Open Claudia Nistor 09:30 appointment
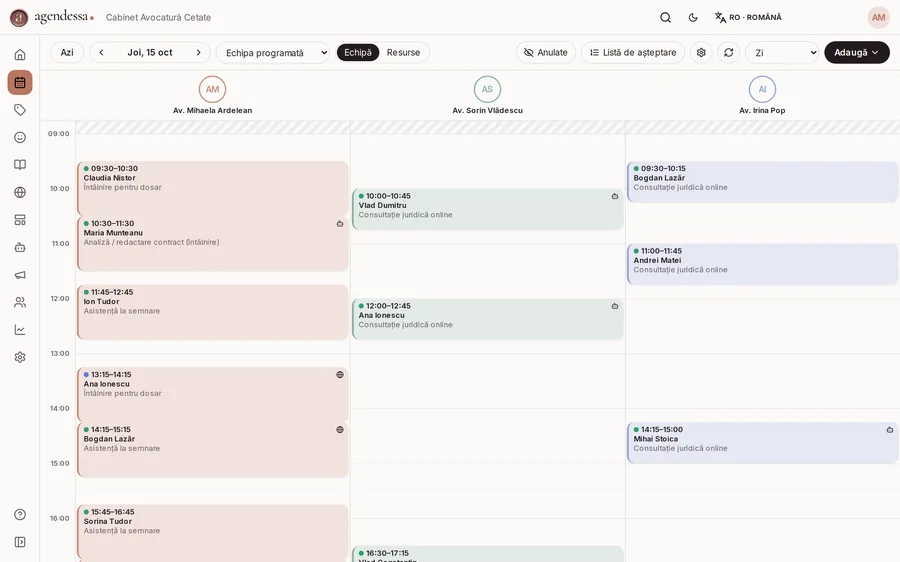Viewport: 900px width, 562px height. 213,188
